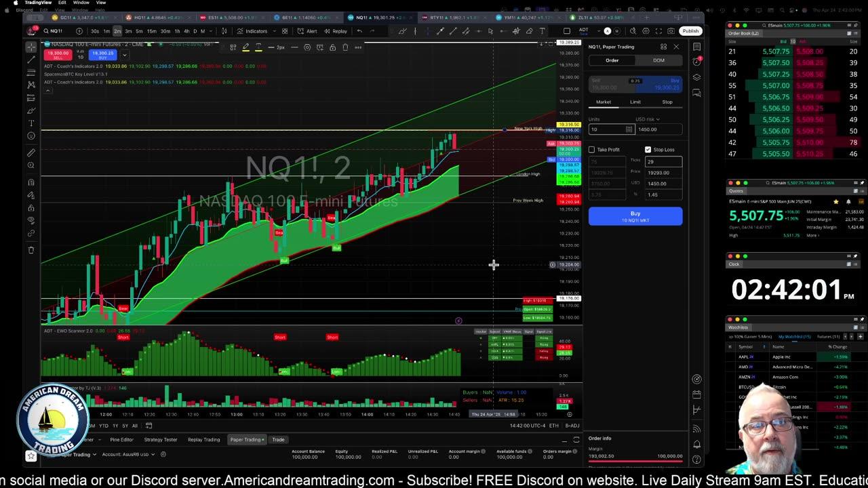Screen dimensions: 868x488
Task: Enable the Take Profit checkbox
Action: pos(592,150)
